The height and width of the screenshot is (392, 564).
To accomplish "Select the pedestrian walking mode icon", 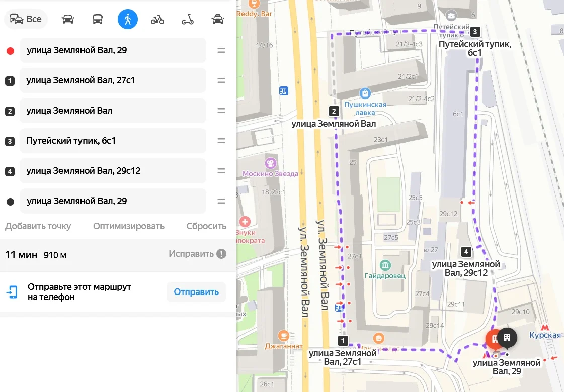I will point(128,19).
